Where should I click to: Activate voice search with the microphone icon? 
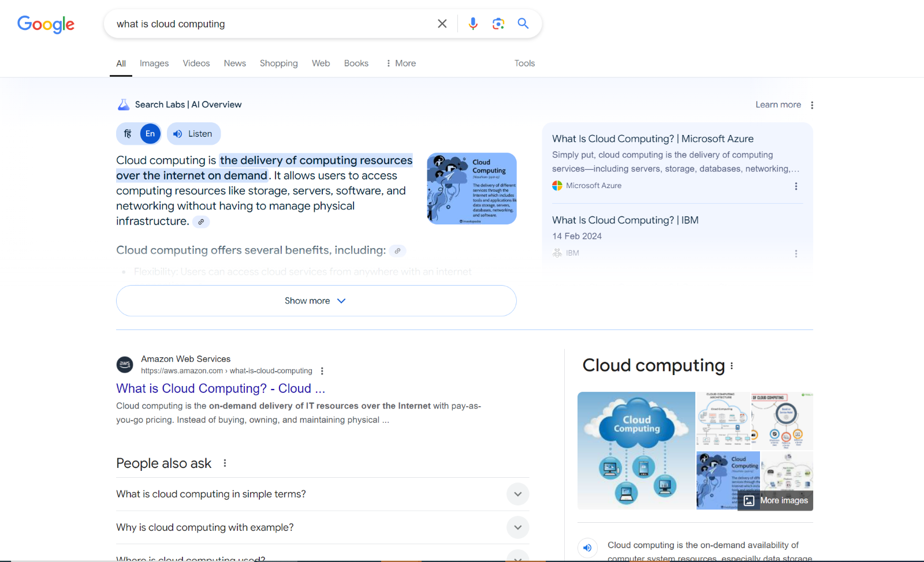pos(473,23)
